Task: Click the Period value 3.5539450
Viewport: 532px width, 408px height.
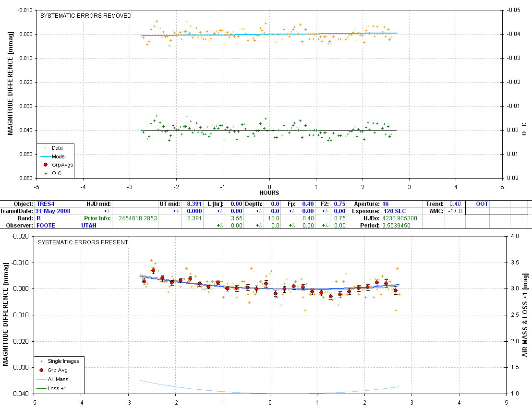Action: click(396, 225)
